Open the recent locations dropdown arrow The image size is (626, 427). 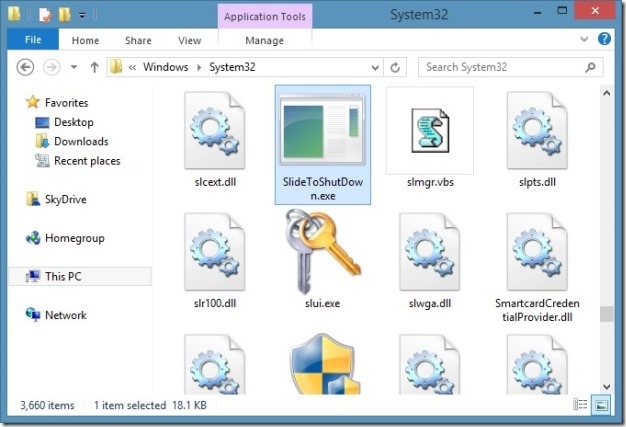(74, 67)
